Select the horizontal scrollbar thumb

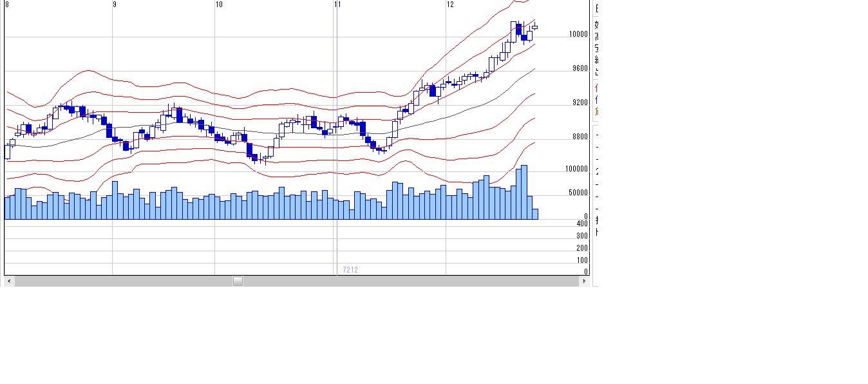tap(238, 281)
